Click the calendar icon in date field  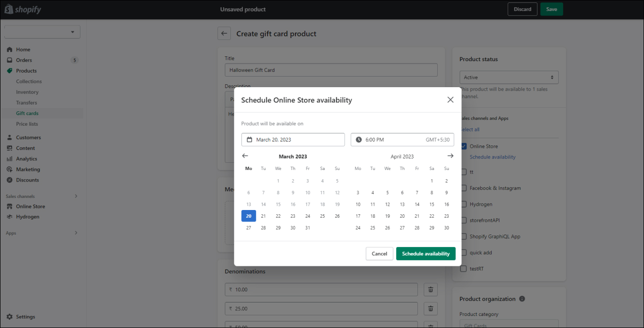249,140
